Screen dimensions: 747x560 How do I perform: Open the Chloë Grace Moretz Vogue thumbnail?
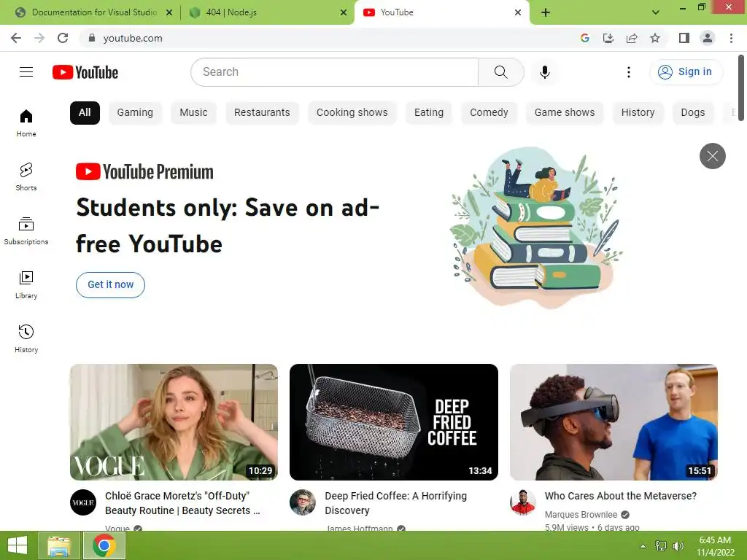coord(174,422)
